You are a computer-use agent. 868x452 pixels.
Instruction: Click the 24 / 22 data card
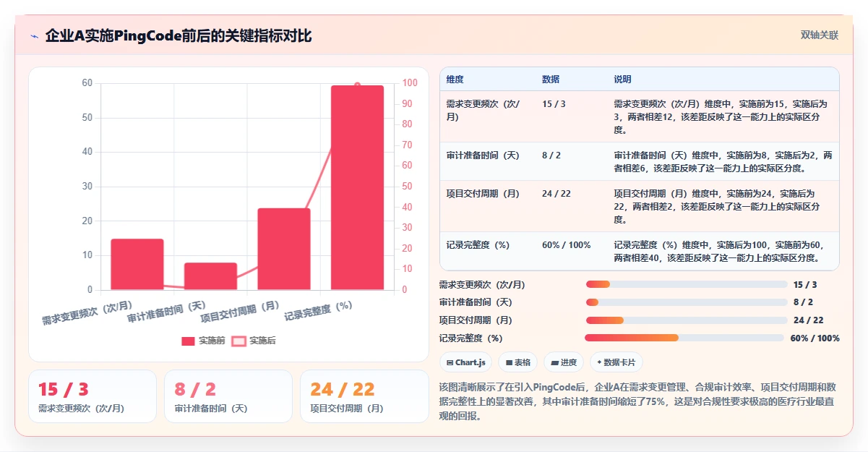[364, 396]
